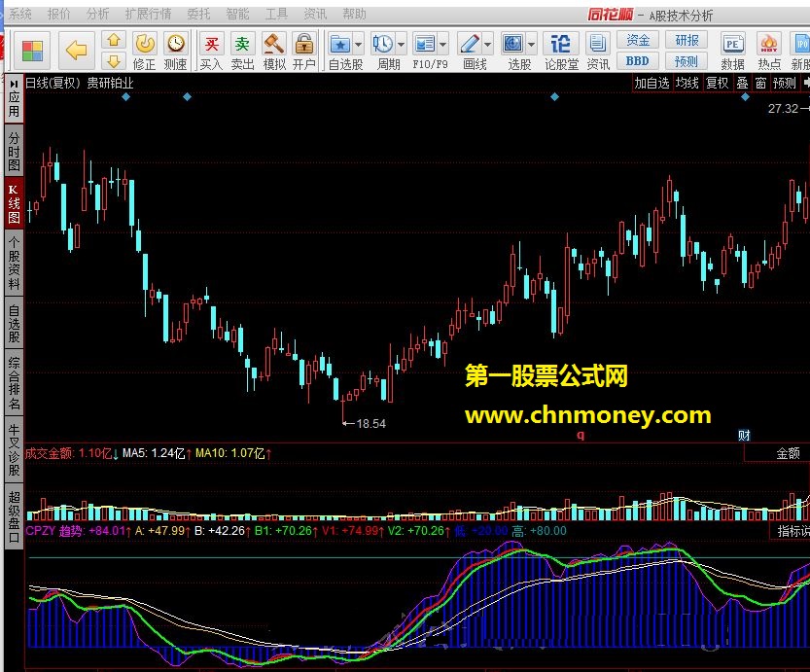Toggle the 均线 moving average display
This screenshot has height=672, width=810.
(687, 83)
